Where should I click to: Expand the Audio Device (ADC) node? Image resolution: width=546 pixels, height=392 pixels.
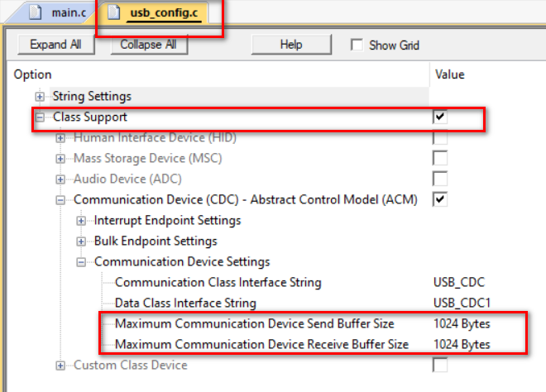pyautogui.click(x=60, y=179)
